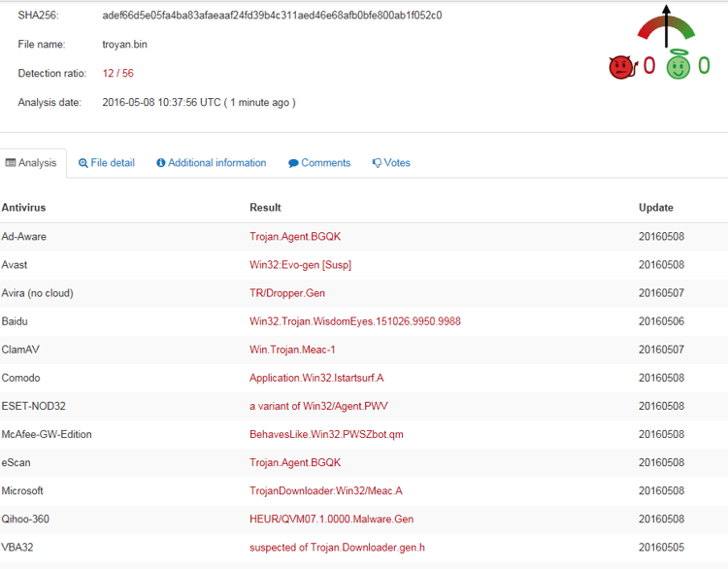The height and width of the screenshot is (569, 728).
Task: Click the Result column header
Action: pyautogui.click(x=265, y=208)
